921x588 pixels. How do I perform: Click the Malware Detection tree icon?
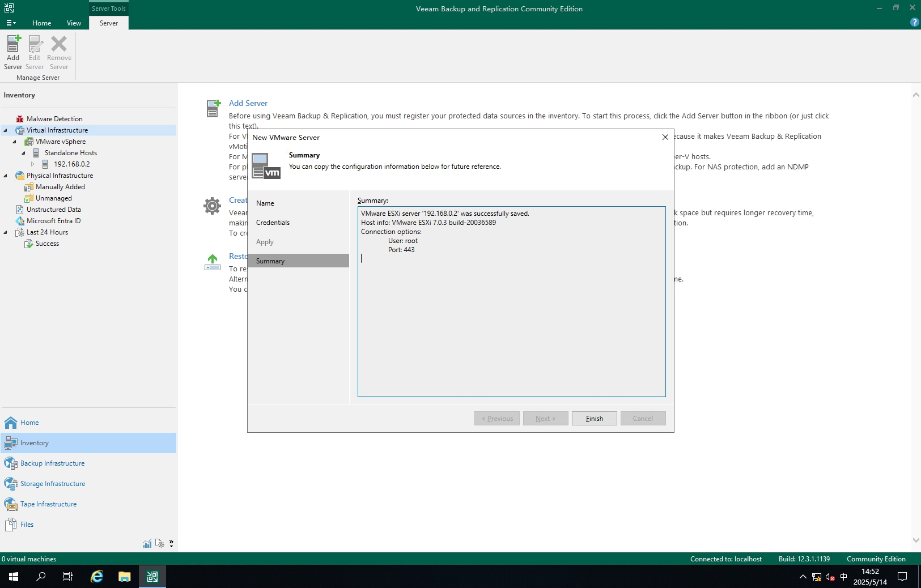[20, 119]
